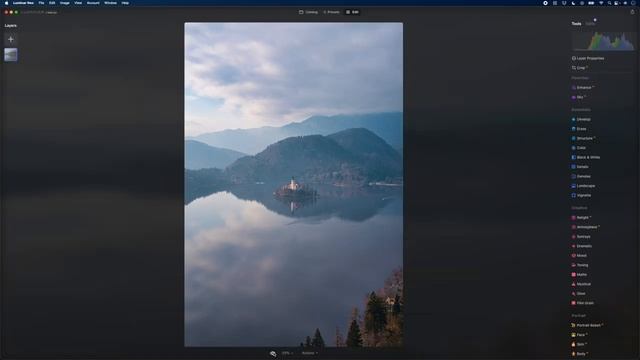
Task: Switch to the Edit view
Action: coord(353,12)
